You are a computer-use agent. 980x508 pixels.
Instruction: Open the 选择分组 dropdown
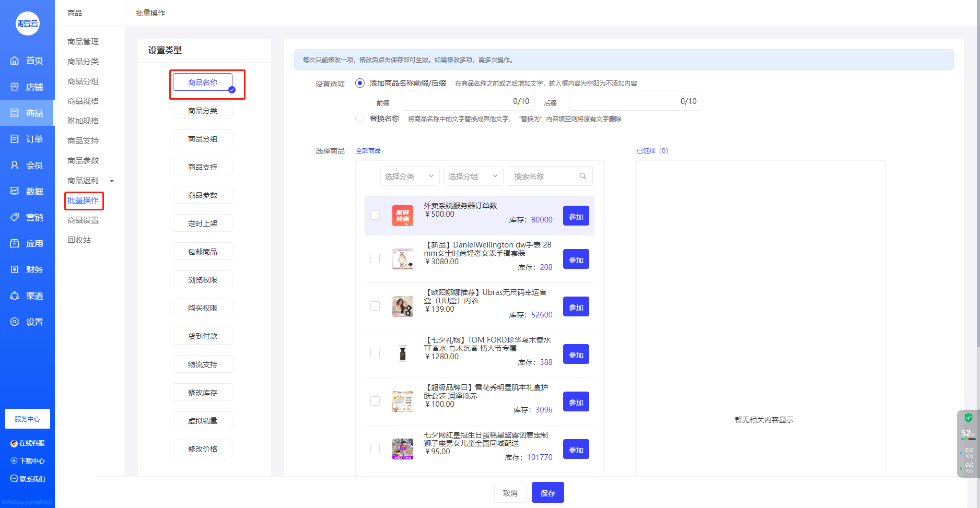(473, 176)
